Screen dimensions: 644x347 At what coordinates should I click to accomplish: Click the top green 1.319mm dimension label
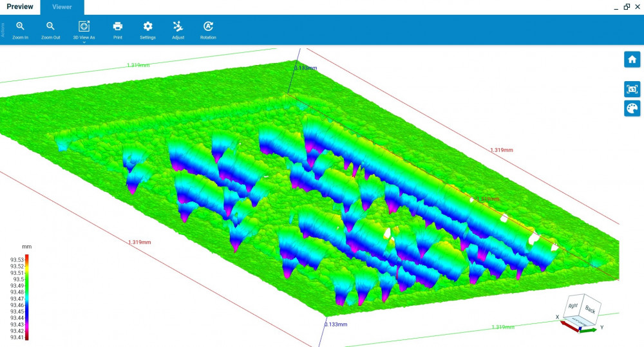click(x=138, y=65)
